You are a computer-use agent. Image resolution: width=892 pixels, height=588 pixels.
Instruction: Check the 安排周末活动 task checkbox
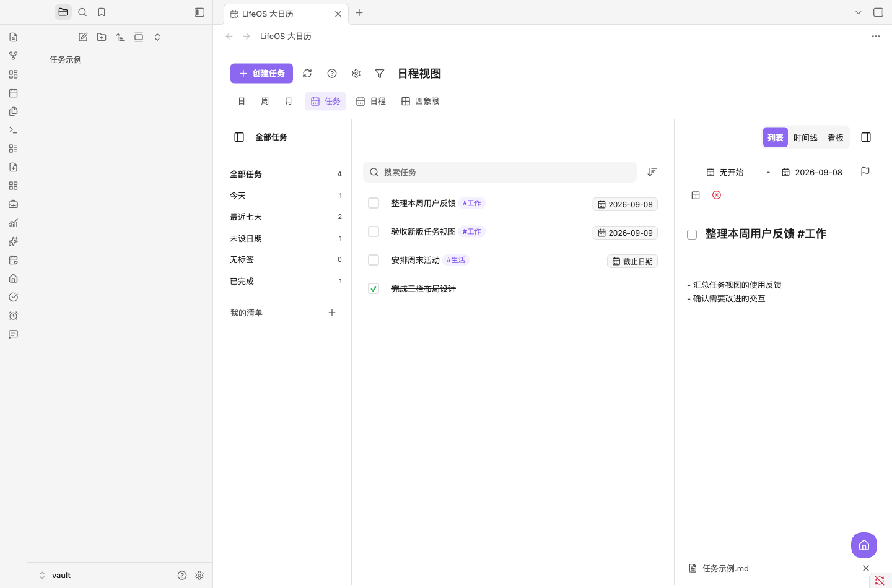374,260
